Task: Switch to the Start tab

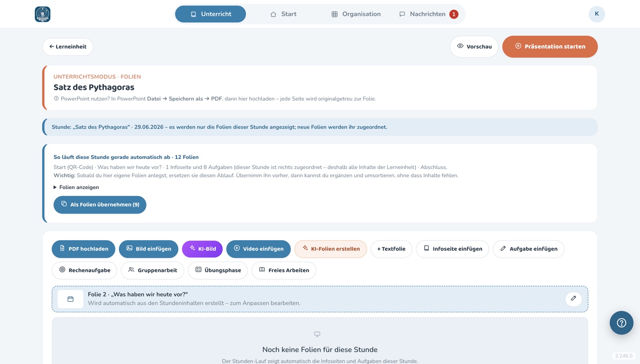Action: [x=283, y=14]
